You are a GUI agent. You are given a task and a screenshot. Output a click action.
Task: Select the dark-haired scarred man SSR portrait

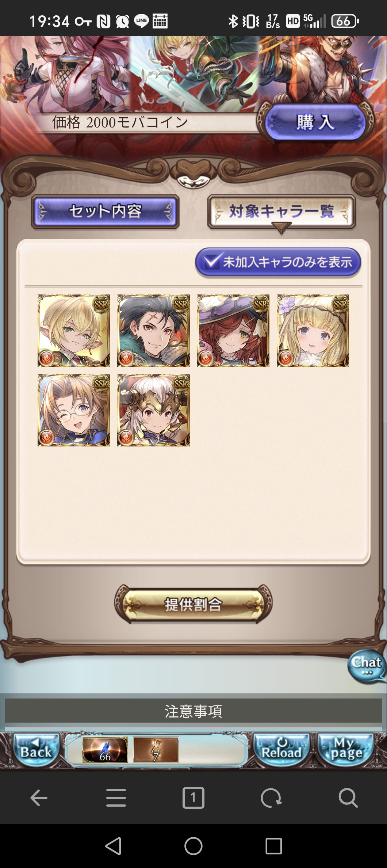click(x=153, y=331)
